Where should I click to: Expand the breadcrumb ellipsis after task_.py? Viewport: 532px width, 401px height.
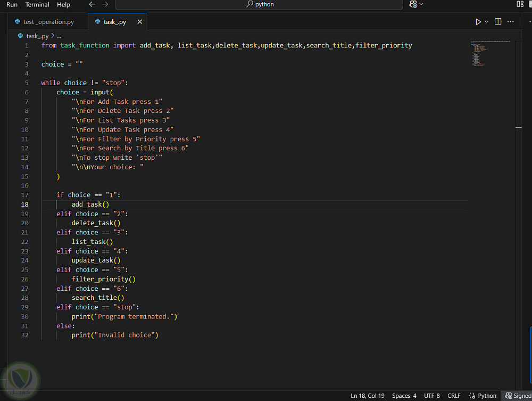click(59, 36)
